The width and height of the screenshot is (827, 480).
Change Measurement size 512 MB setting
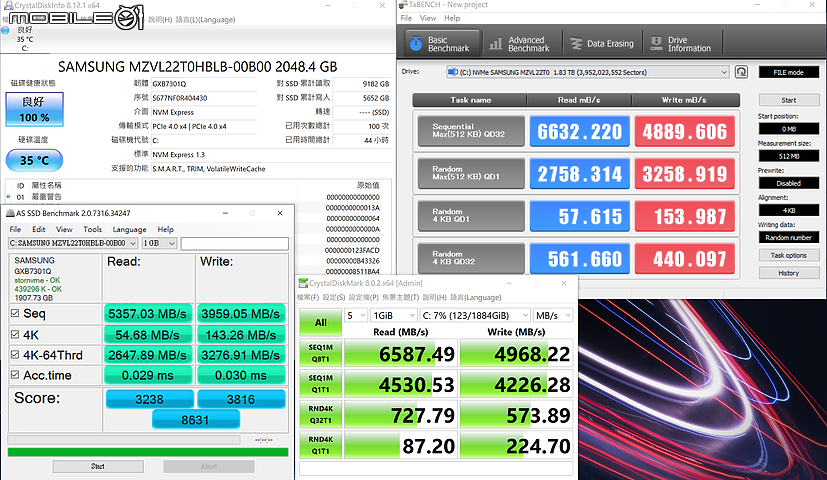[788, 156]
